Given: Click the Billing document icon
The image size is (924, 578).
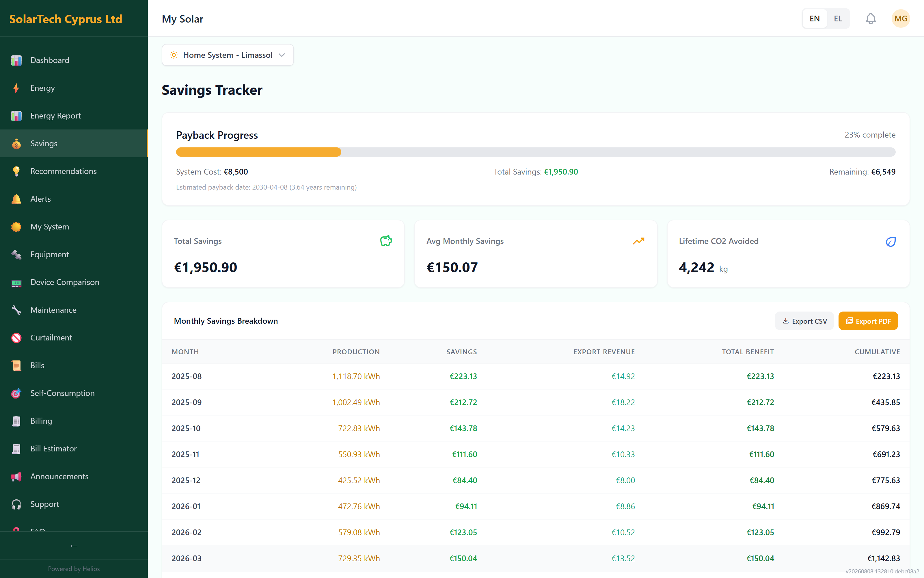Looking at the screenshot, I should point(16,421).
